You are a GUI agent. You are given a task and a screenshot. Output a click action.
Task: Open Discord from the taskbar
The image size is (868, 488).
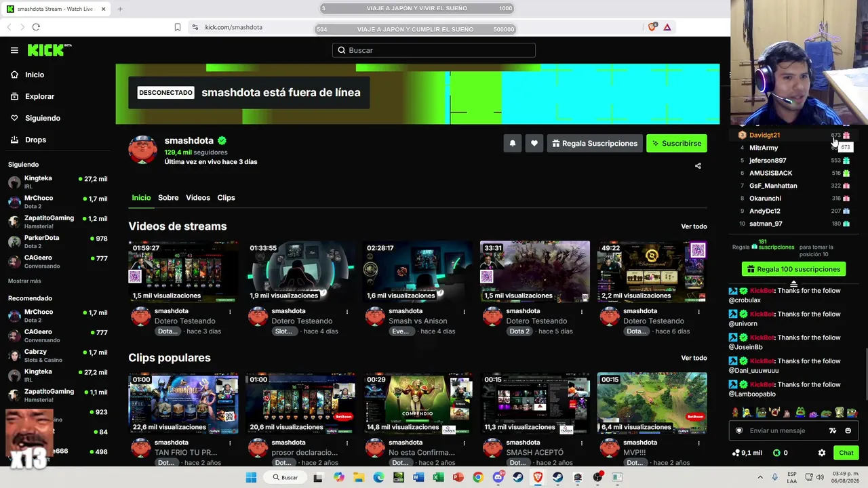coord(498,477)
